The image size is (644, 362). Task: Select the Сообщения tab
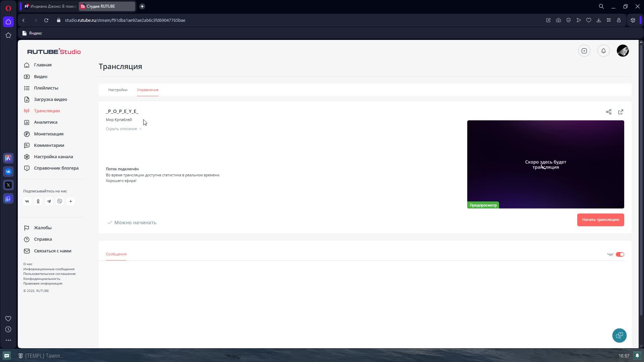pyautogui.click(x=116, y=254)
